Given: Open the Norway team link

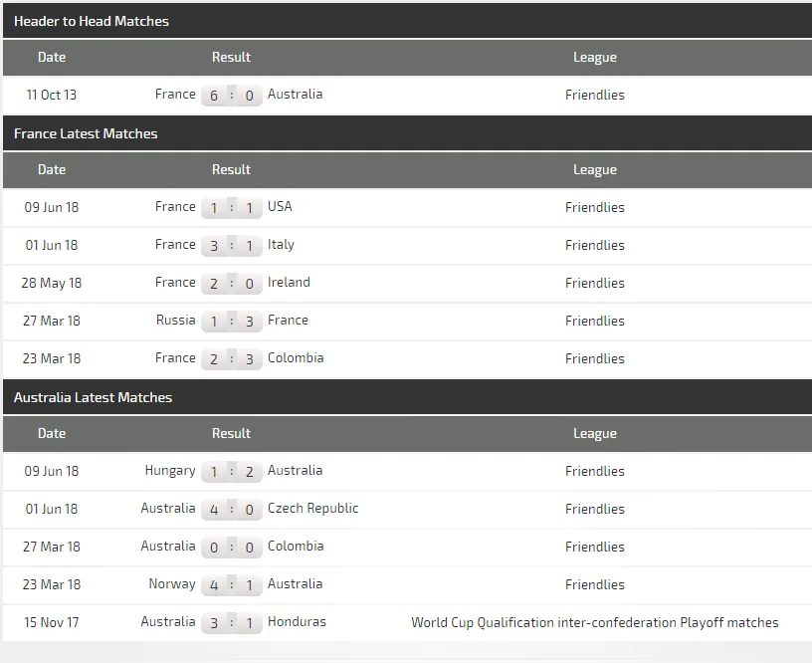Looking at the screenshot, I should pyautogui.click(x=172, y=584).
